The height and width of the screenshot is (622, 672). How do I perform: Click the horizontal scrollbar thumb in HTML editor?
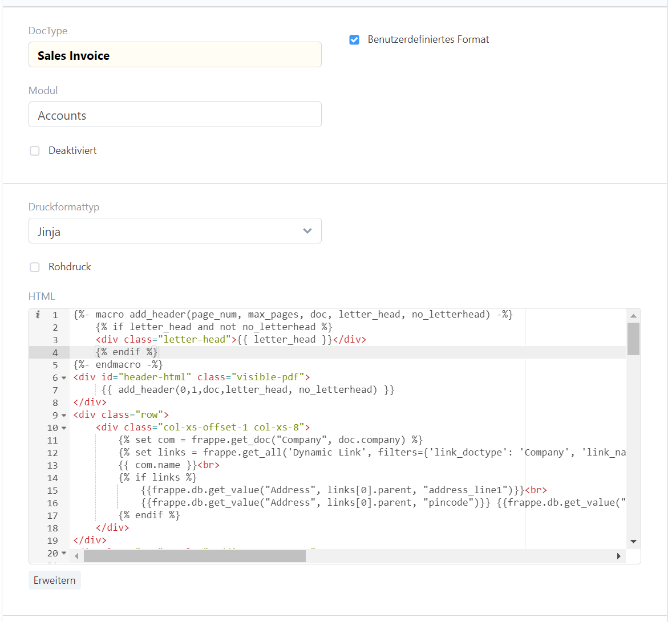194,556
